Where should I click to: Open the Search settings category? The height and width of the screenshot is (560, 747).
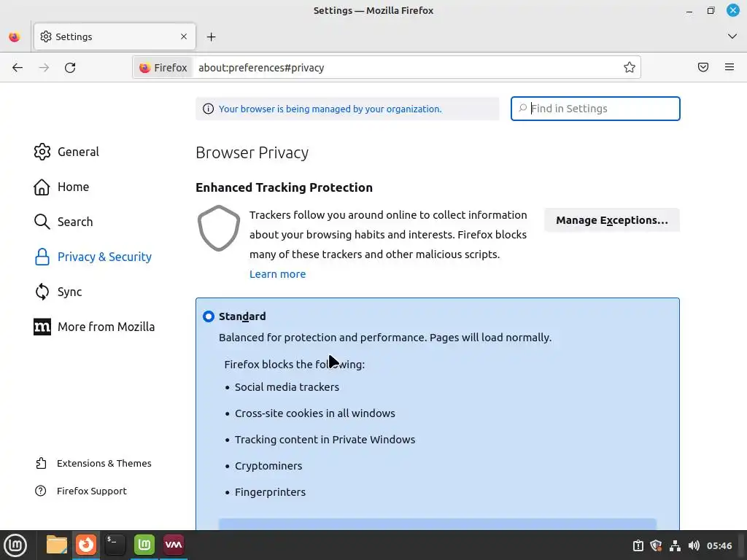(75, 222)
